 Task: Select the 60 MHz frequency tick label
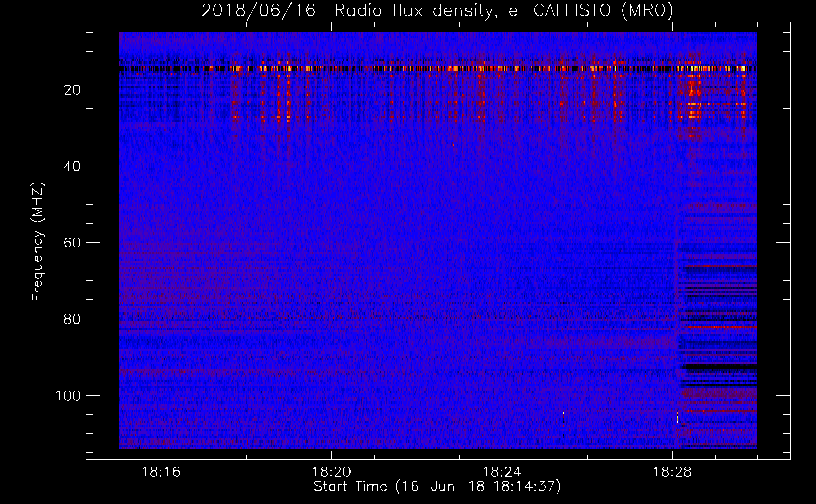[x=73, y=243]
